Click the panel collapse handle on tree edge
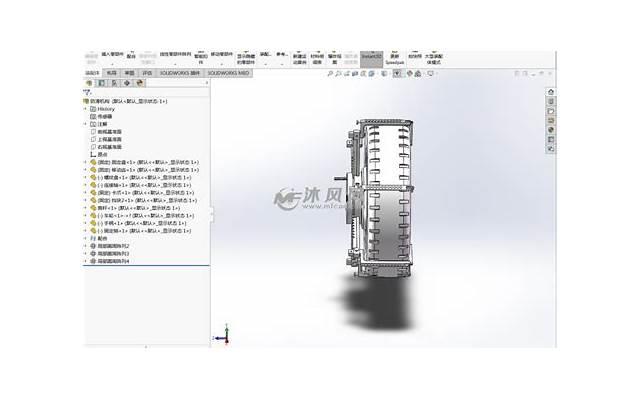Viewport: 640px width, 400px height. tap(212, 212)
